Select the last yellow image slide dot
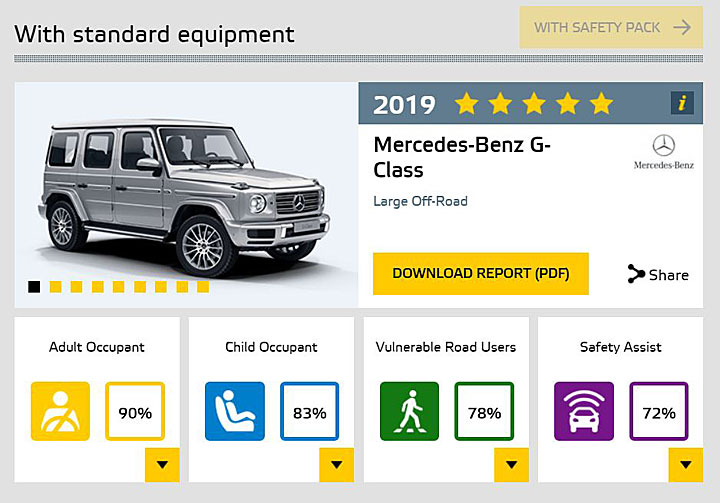This screenshot has width=720, height=503. (203, 287)
